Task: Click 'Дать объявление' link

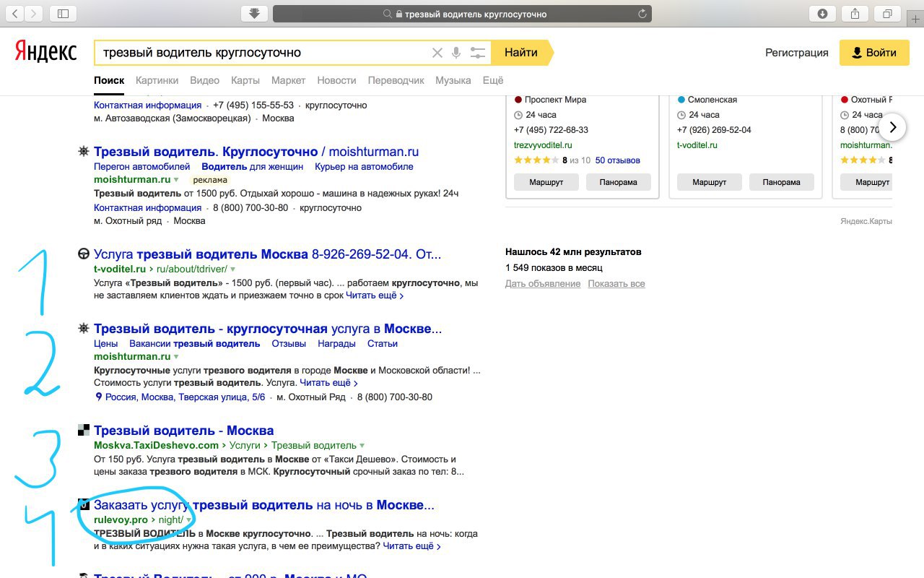Action: click(543, 284)
